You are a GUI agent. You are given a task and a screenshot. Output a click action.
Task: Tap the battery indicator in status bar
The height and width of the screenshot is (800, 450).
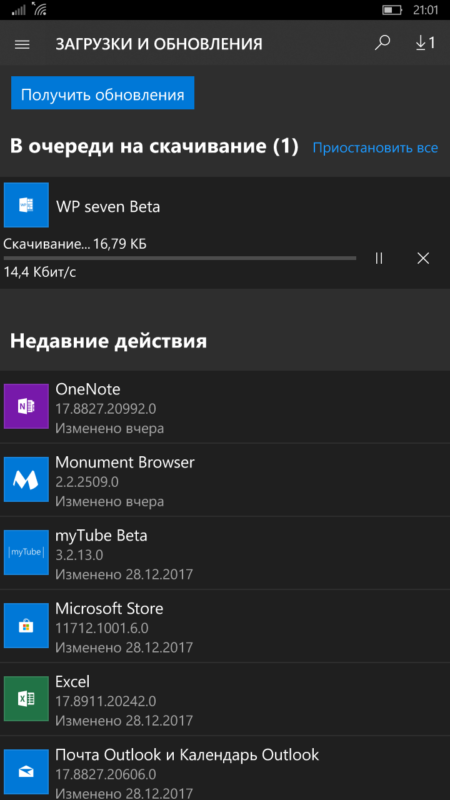392,10
